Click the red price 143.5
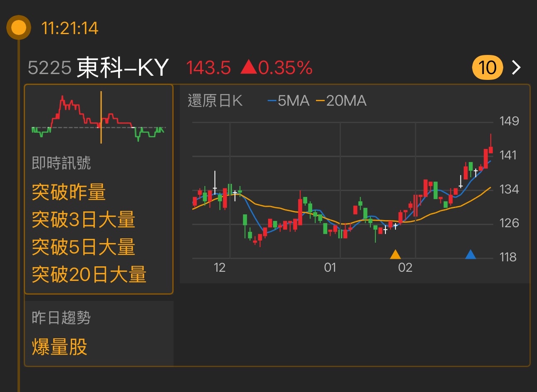This screenshot has width=537, height=392. pos(208,67)
